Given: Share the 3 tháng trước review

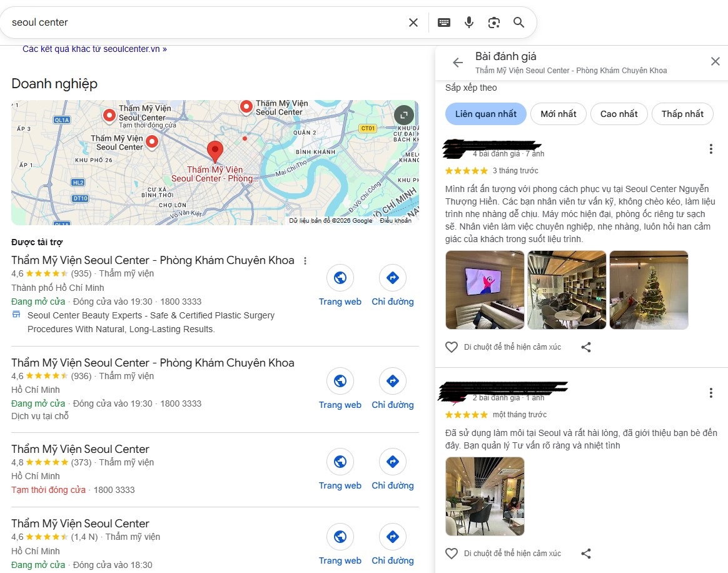Looking at the screenshot, I should (x=586, y=347).
